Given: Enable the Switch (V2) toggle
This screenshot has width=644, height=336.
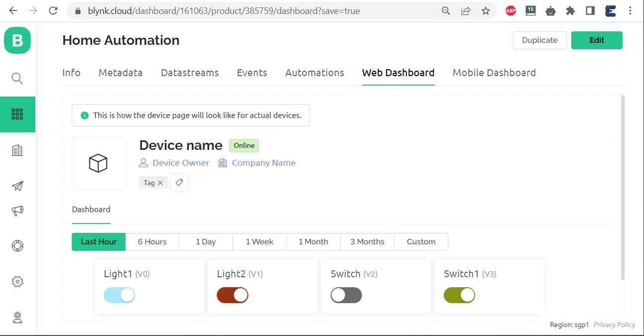Looking at the screenshot, I should click(x=346, y=295).
